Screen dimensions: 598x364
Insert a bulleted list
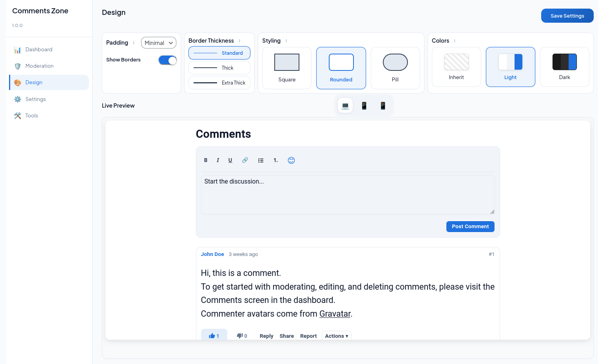261,160
